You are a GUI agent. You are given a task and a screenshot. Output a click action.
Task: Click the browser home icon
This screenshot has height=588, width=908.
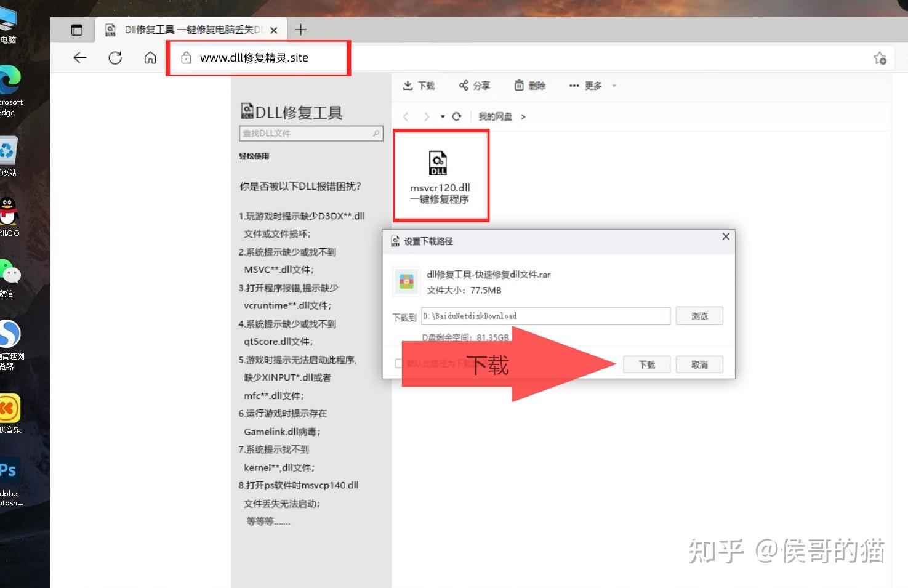[x=150, y=57]
